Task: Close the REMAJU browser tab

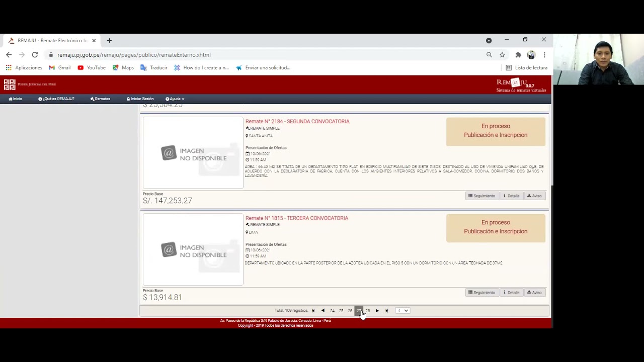Action: (94, 41)
